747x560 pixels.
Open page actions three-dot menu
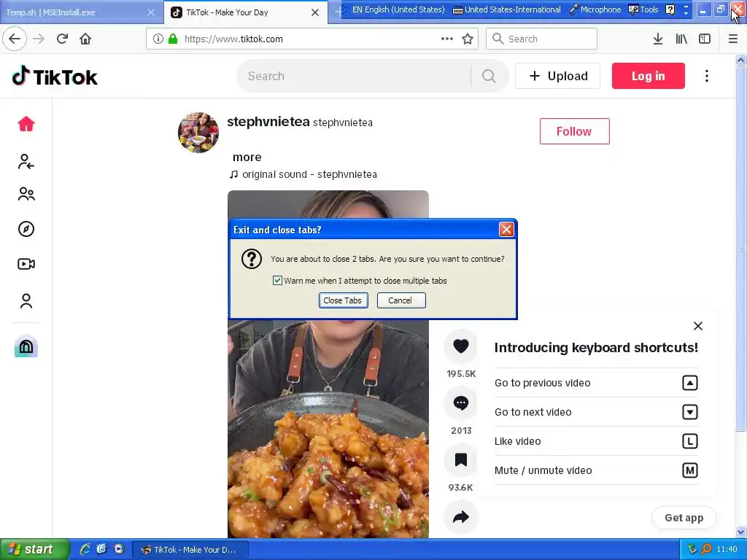pyautogui.click(x=447, y=39)
